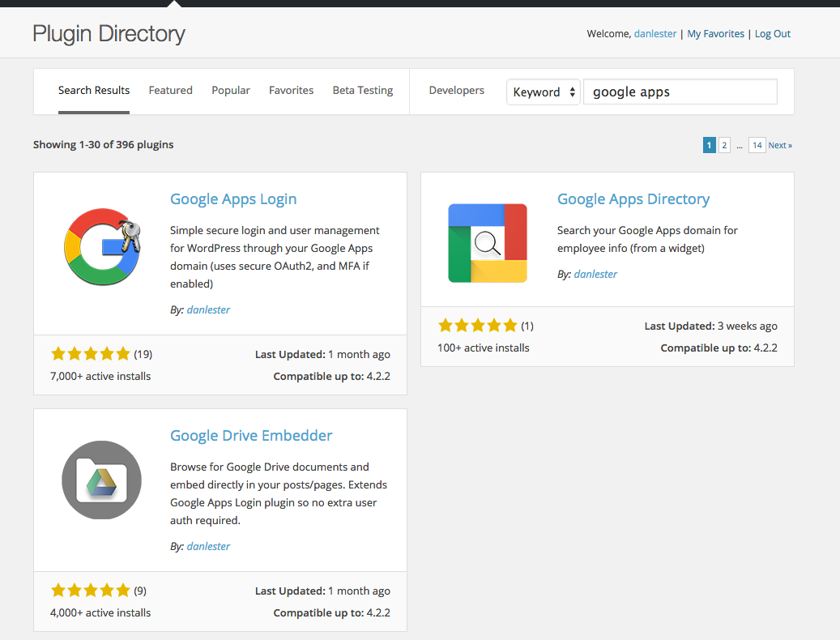Click the Log Out link
Viewport: 840px width, 640px height.
(773, 34)
